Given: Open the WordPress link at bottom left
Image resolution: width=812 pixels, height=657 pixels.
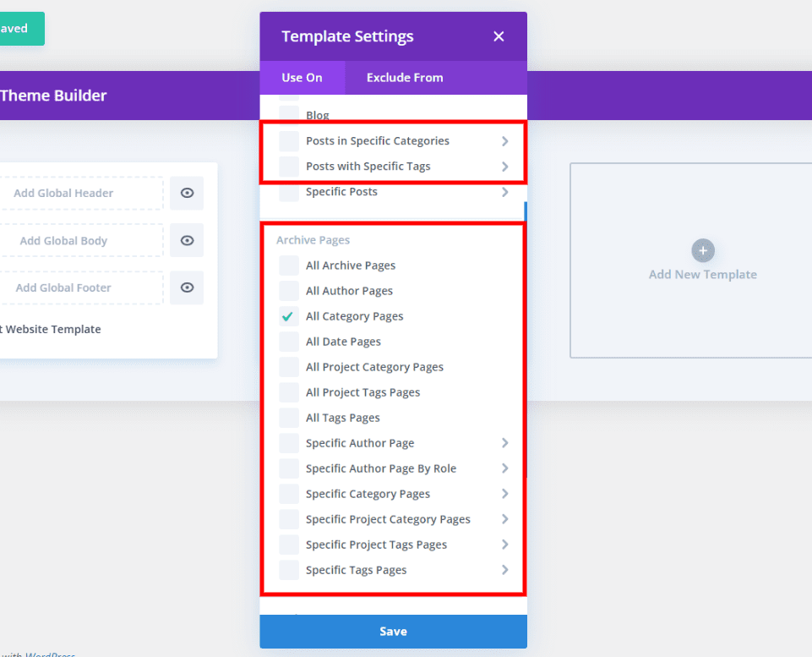Looking at the screenshot, I should point(49,654).
